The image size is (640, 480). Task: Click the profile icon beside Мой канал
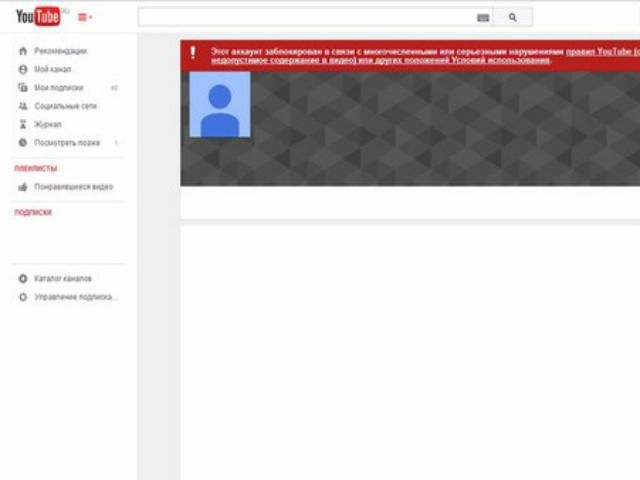point(23,69)
